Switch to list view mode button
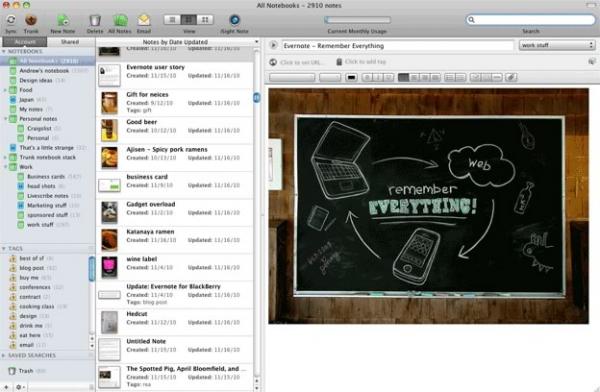Screen dimensions: 600x392 [172, 20]
